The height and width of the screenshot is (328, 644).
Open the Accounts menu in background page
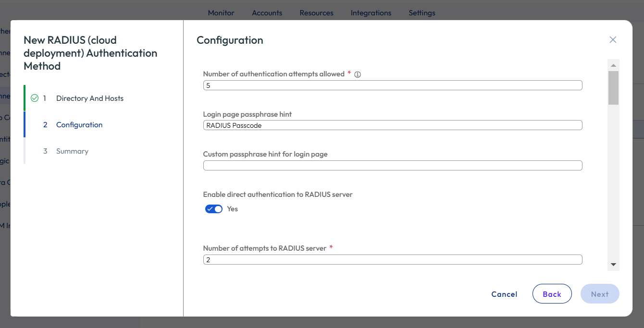click(x=267, y=13)
